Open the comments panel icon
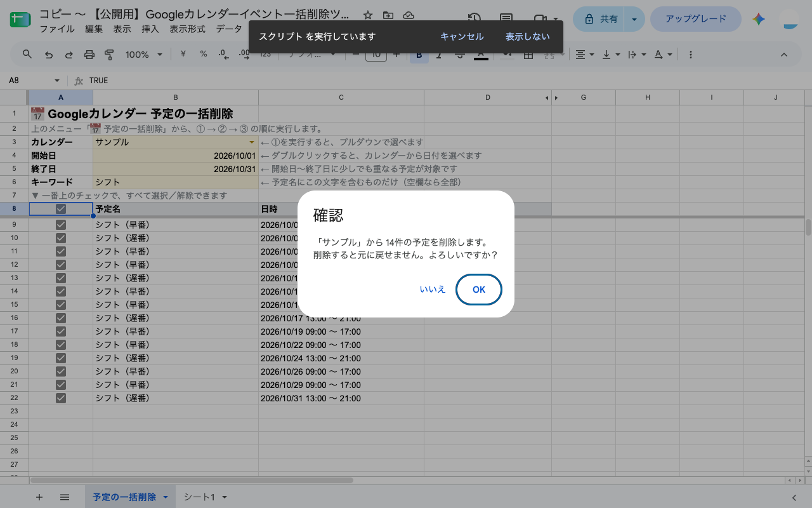 pyautogui.click(x=506, y=19)
